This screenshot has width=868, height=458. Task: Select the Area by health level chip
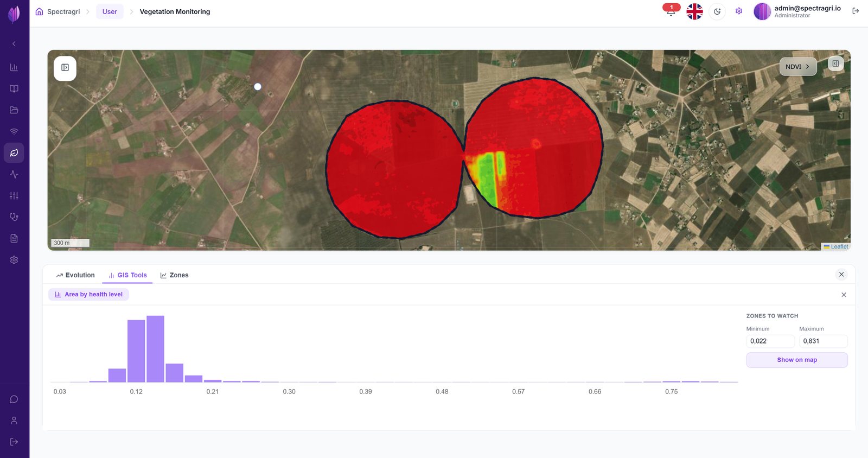89,295
